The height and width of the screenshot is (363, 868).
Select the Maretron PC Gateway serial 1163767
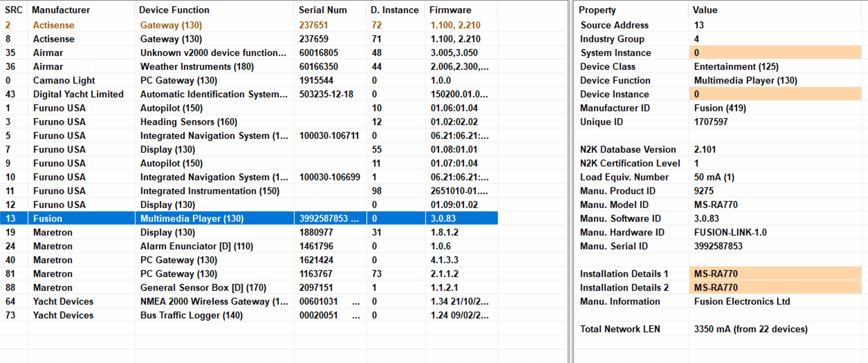point(249,274)
